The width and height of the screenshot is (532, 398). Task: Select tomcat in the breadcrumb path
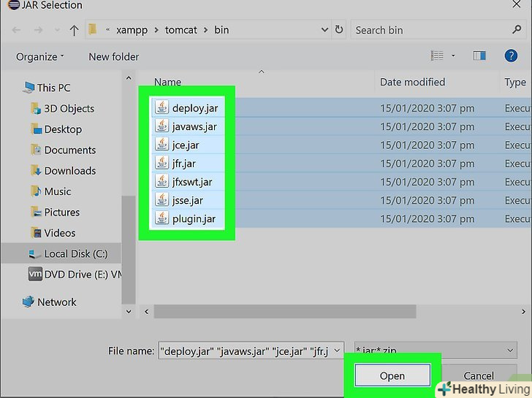click(180, 30)
